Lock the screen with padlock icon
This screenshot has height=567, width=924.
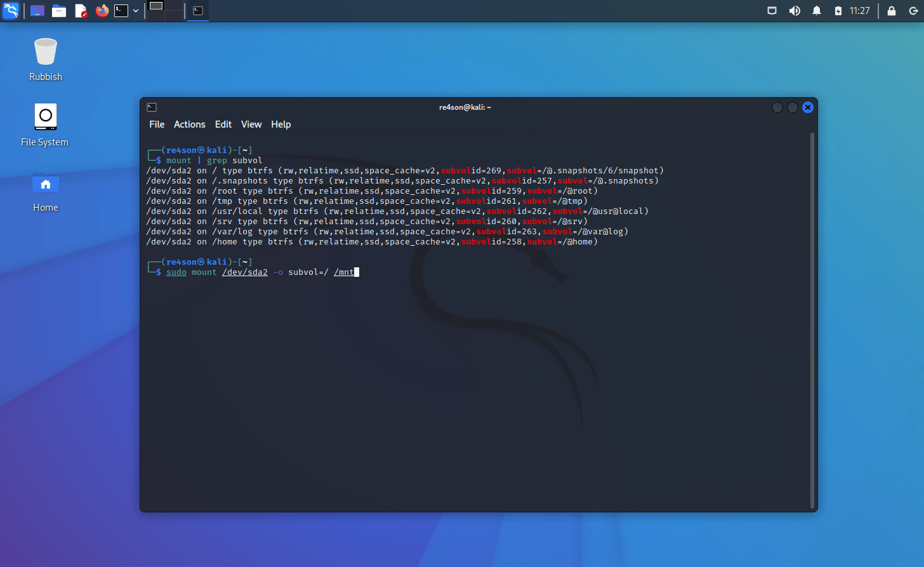click(892, 11)
